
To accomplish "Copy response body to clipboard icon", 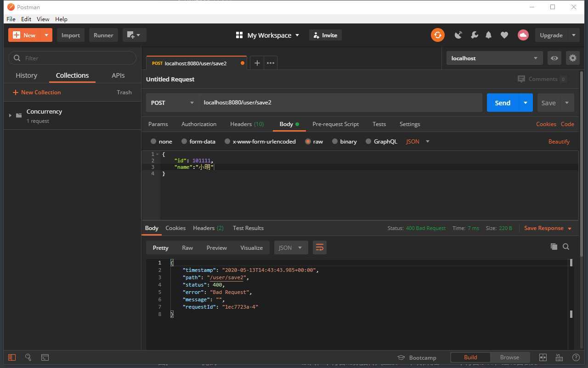I will tap(554, 247).
